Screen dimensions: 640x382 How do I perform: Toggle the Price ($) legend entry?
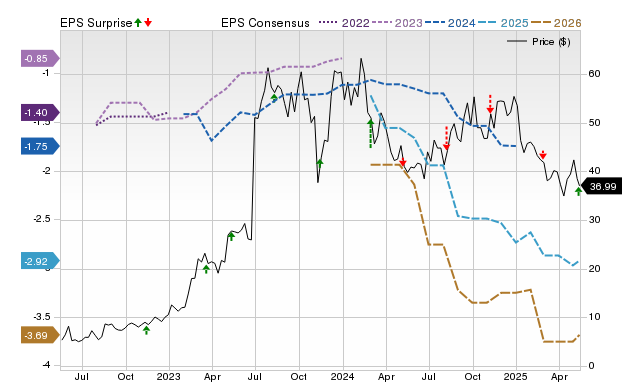pos(539,42)
